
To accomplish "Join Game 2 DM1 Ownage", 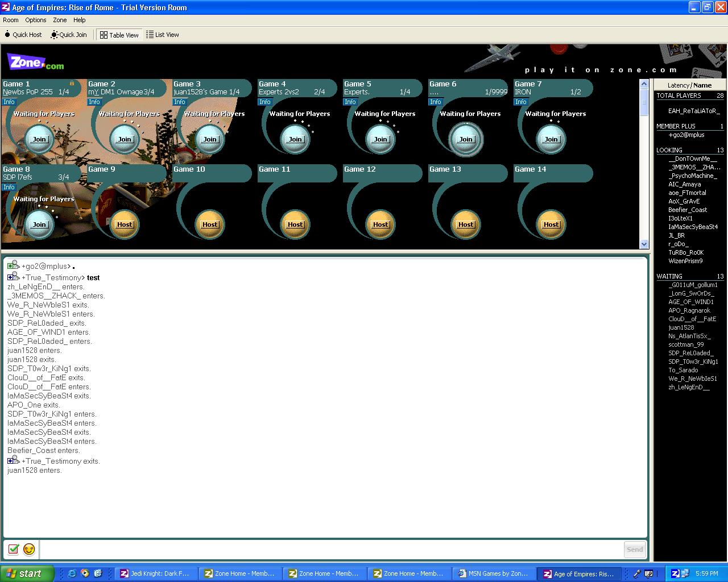I will click(x=125, y=139).
